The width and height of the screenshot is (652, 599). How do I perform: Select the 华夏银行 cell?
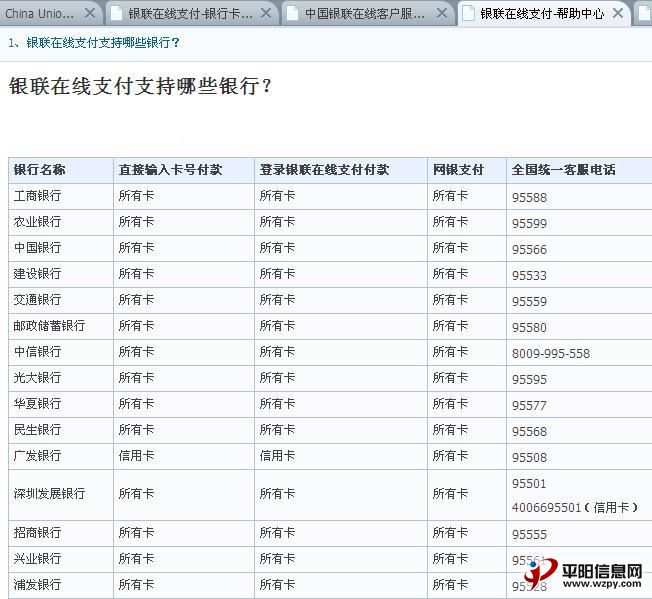(61, 404)
